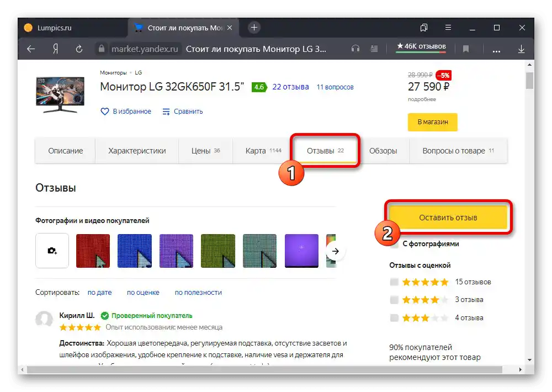
Task: Activate the headphones read-aloud icon
Action: click(355, 49)
